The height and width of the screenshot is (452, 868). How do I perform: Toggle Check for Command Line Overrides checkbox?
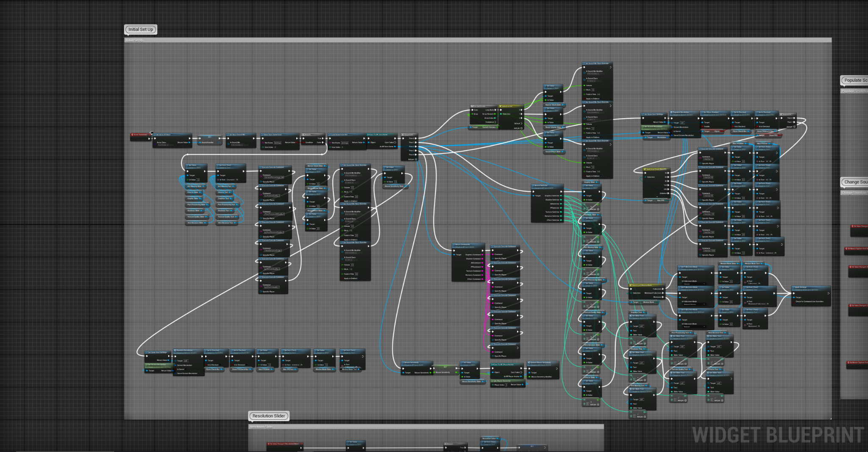click(797, 304)
